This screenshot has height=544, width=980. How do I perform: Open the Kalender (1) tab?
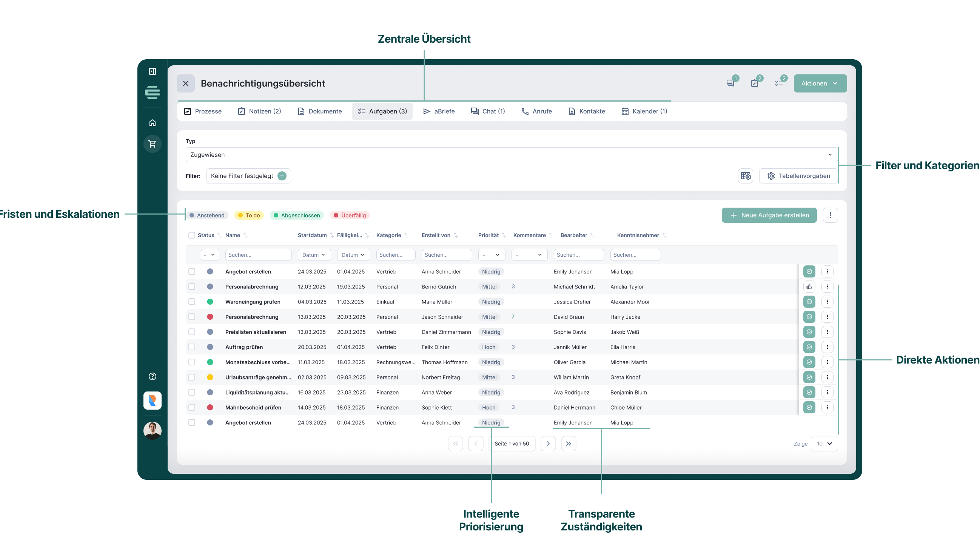pos(644,111)
